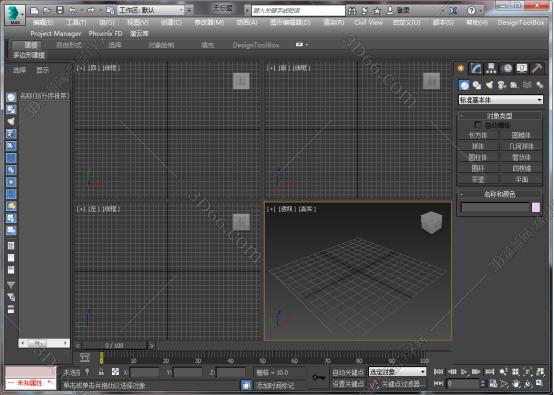
Task: Switch to the 对象绘制 ribbon tab
Action: click(161, 45)
